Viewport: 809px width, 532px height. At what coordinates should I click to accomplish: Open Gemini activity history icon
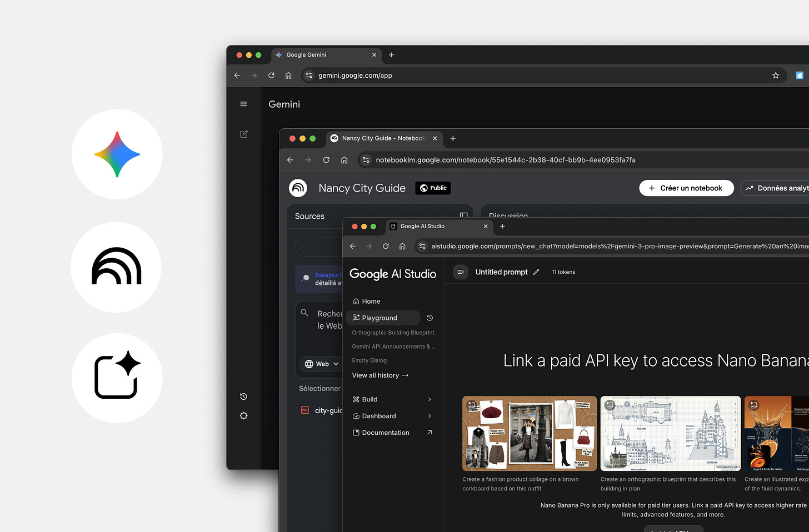click(x=243, y=397)
